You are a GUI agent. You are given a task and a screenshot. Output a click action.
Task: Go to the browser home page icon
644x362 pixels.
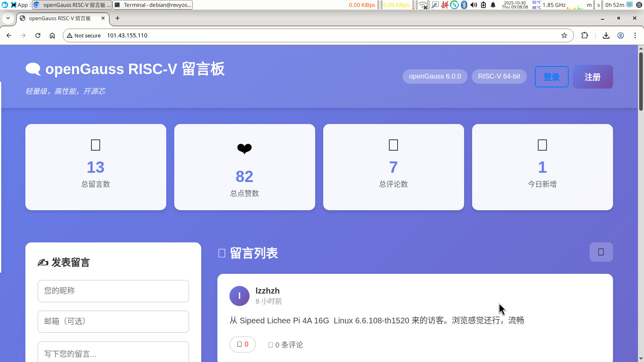52,35
